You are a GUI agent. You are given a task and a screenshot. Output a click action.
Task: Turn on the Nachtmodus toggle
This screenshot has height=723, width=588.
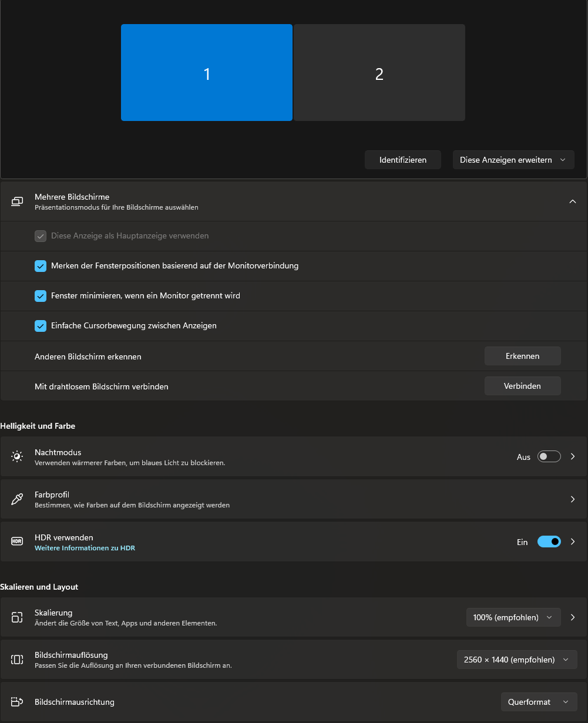point(549,456)
